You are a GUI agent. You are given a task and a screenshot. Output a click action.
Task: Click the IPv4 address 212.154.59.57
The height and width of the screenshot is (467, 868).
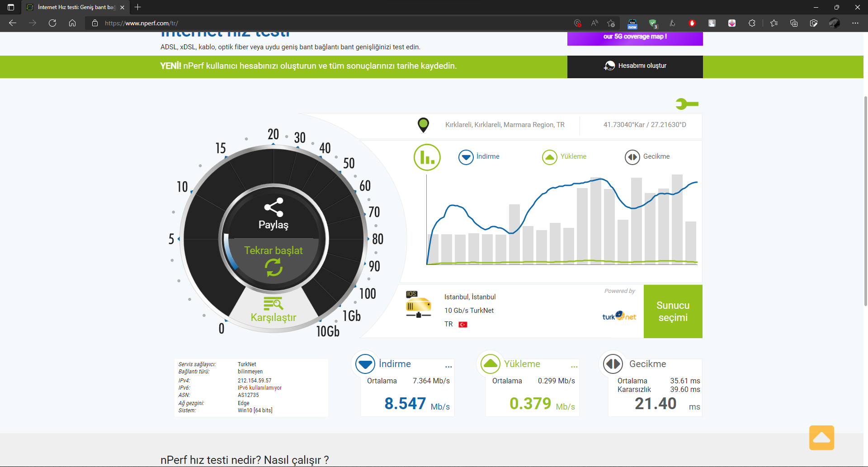pos(255,381)
